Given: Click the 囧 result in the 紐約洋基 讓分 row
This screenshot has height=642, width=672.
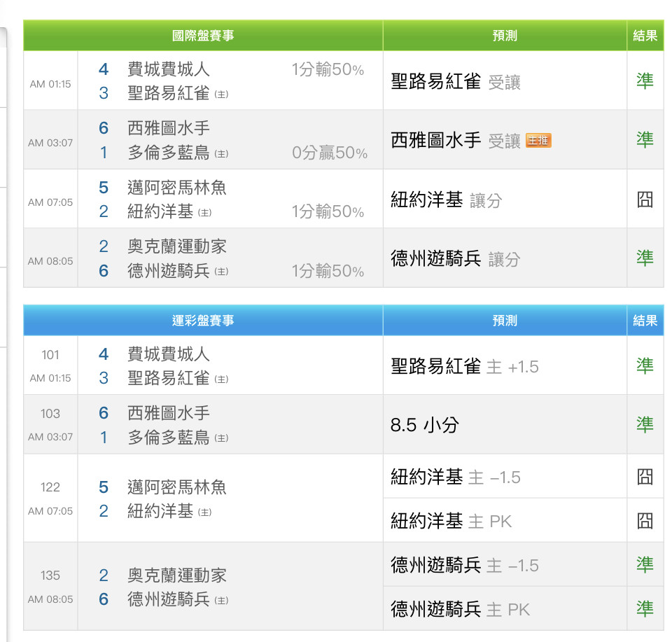Looking at the screenshot, I should [645, 200].
